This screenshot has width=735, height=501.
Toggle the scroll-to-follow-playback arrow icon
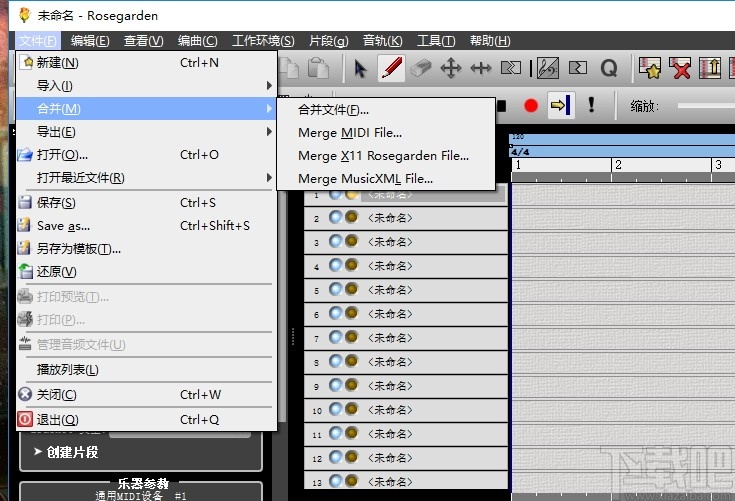click(561, 105)
